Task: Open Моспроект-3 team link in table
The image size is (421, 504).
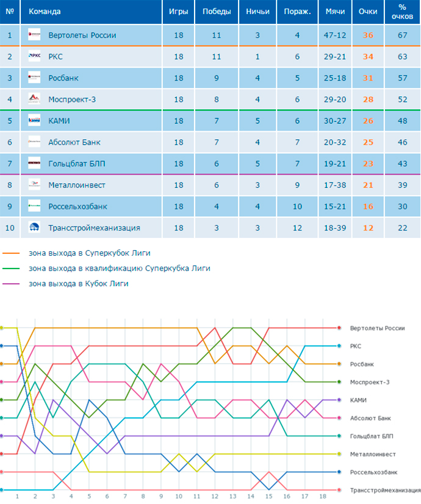Action: pos(72,99)
